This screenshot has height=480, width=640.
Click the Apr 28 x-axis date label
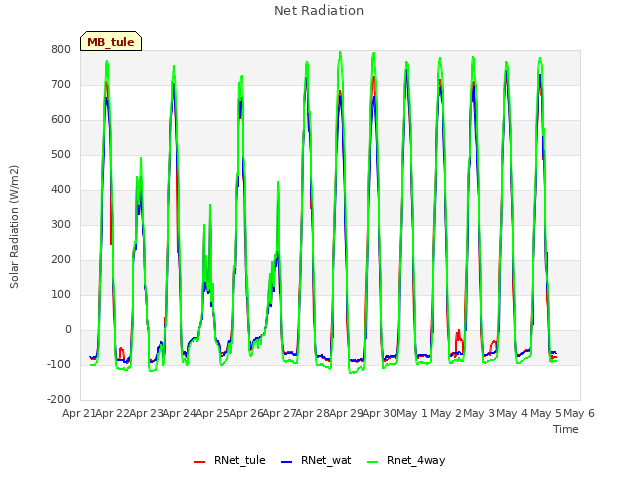313,413
